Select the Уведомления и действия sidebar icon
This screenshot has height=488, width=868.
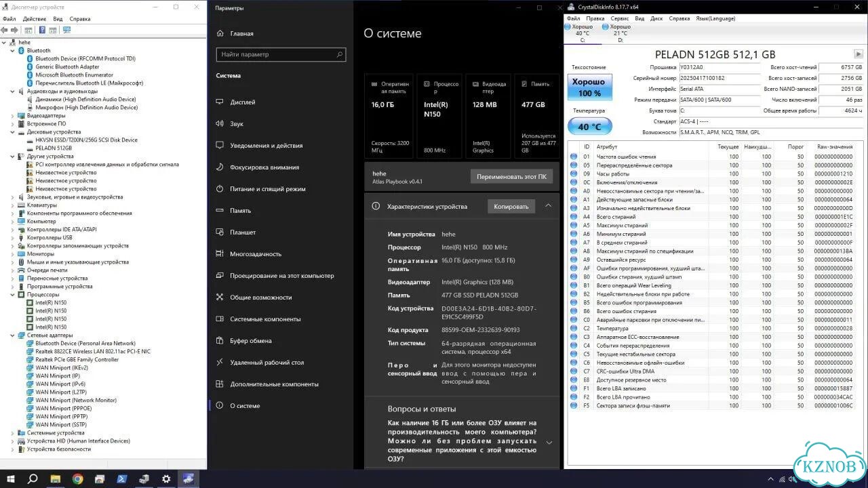[x=219, y=146]
